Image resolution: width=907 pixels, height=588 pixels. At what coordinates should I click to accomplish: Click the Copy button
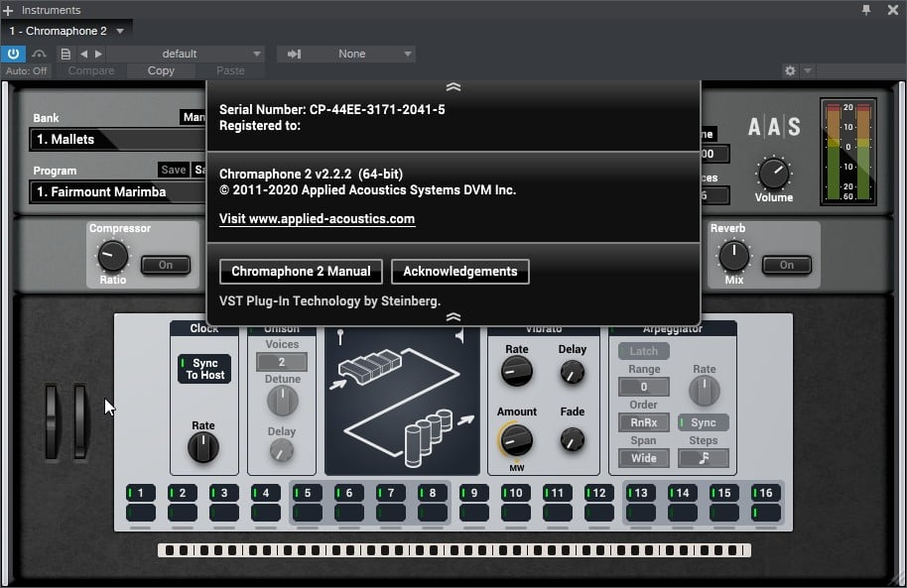click(161, 70)
